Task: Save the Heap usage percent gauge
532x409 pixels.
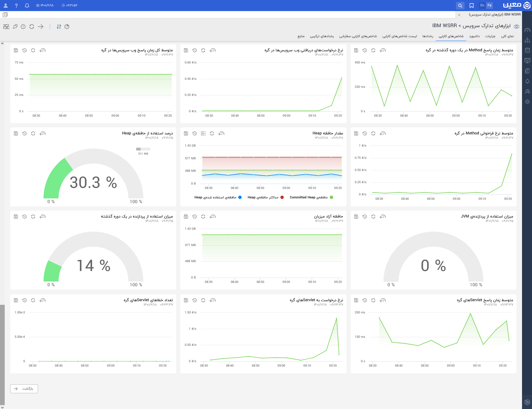Action: (x=16, y=133)
